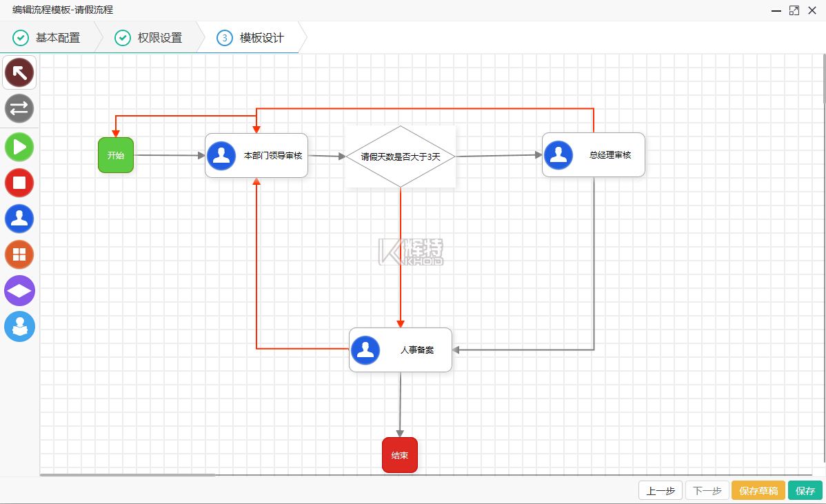Image resolution: width=826 pixels, height=504 pixels.
Task: Pick the red end node tool
Action: (19, 183)
